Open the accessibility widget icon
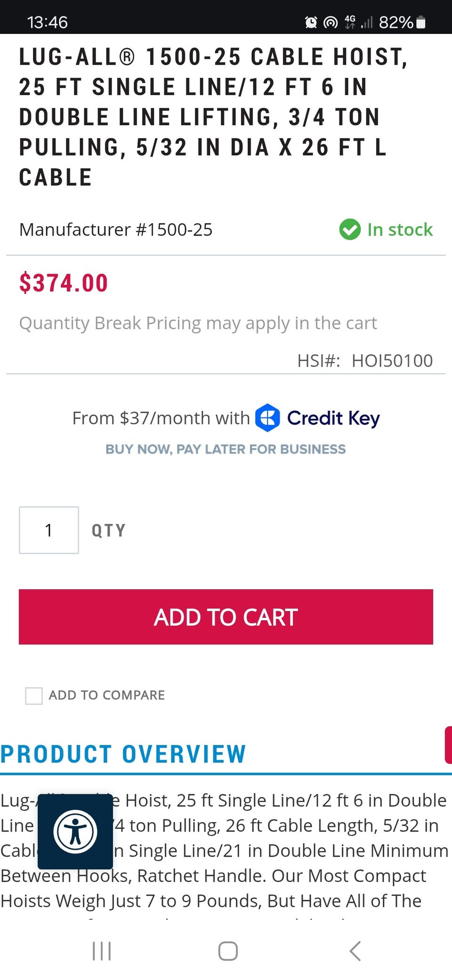 [x=75, y=832]
